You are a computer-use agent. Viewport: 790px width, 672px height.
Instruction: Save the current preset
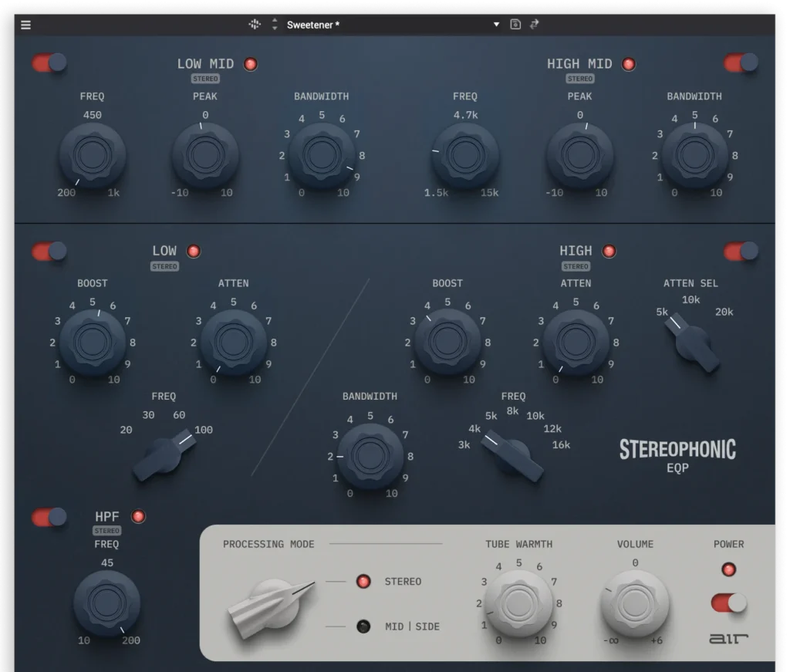[x=515, y=24]
